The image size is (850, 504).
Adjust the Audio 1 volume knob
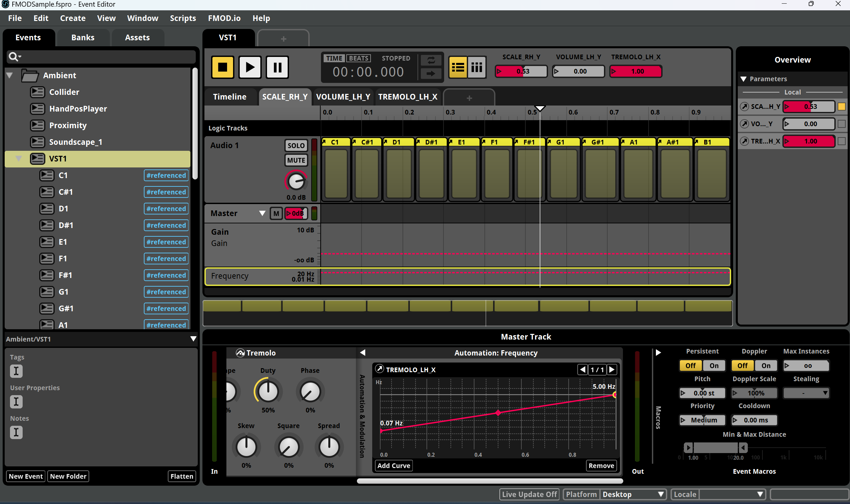296,182
